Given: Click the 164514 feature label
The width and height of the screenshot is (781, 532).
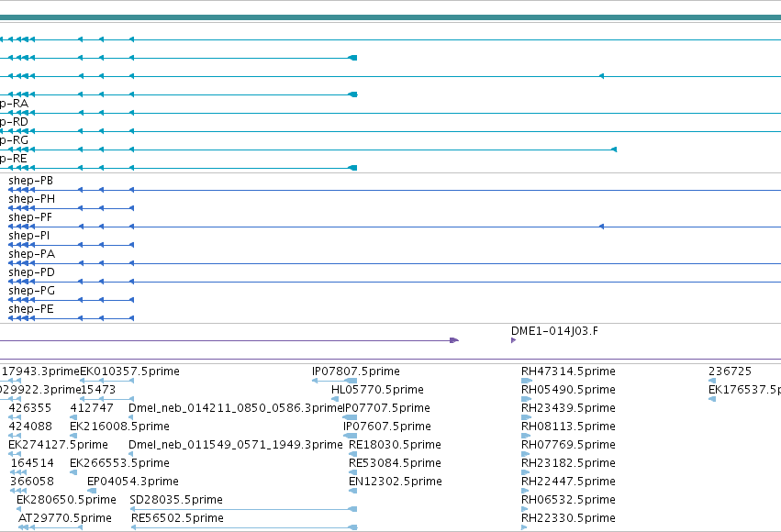Looking at the screenshot, I should click(x=32, y=463).
